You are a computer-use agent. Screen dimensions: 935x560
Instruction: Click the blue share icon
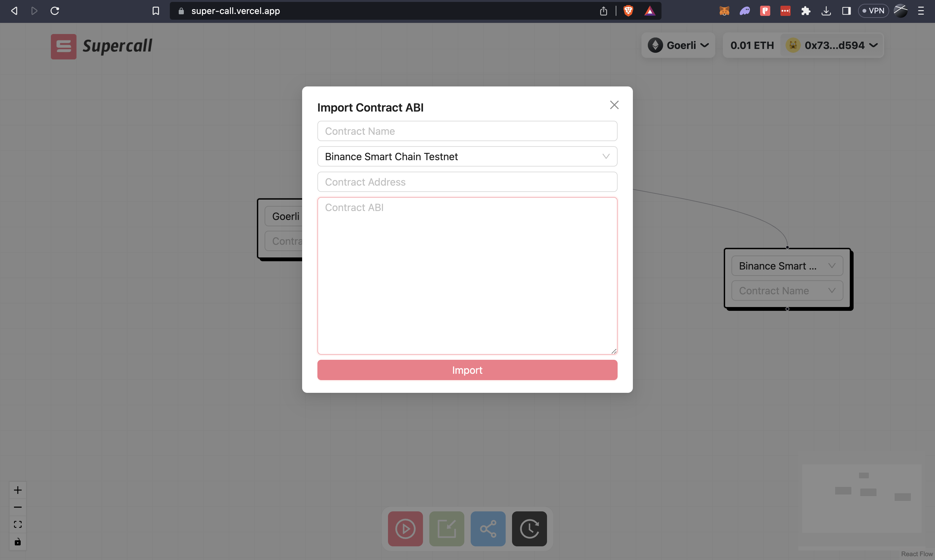click(x=488, y=529)
